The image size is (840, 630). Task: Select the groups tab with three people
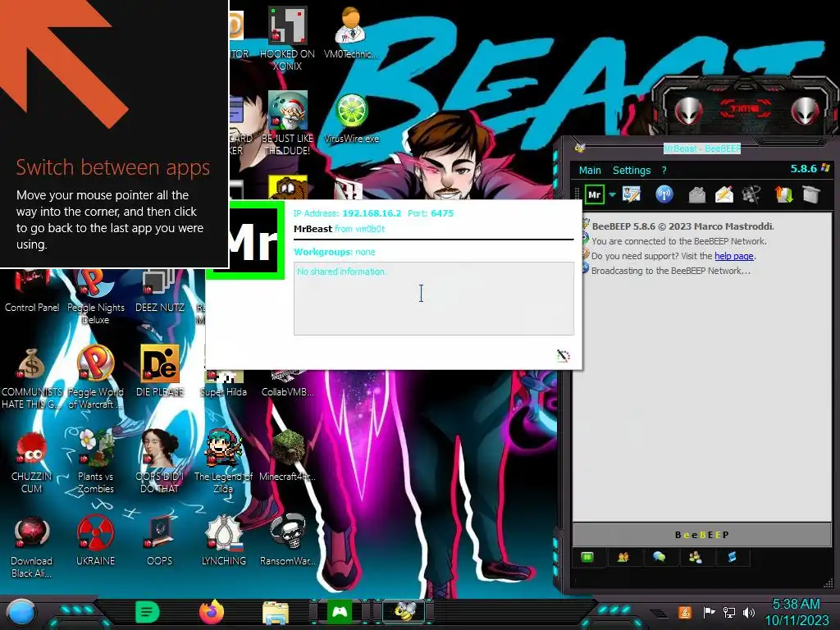click(x=696, y=558)
